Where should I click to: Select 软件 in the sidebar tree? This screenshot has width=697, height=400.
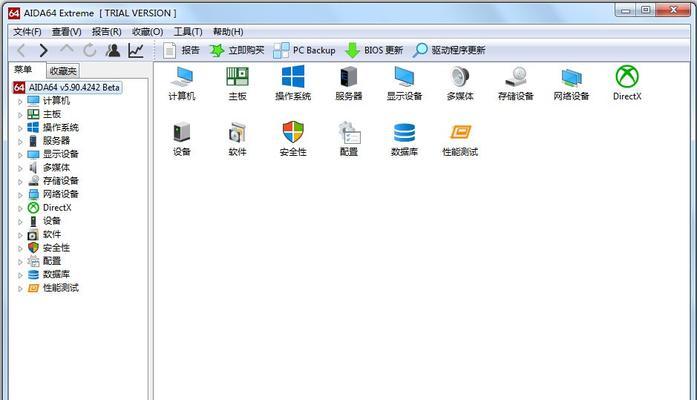coord(52,234)
